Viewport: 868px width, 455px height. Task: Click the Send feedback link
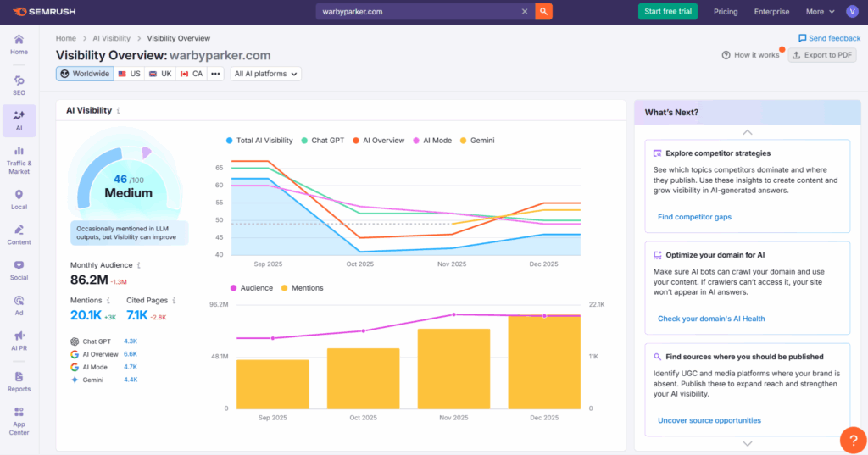[829, 38]
